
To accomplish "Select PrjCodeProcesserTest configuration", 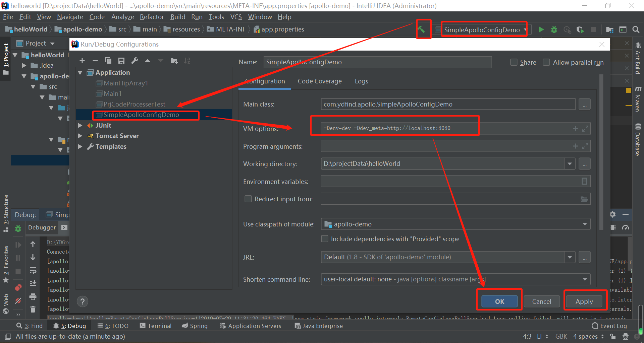I will [134, 104].
